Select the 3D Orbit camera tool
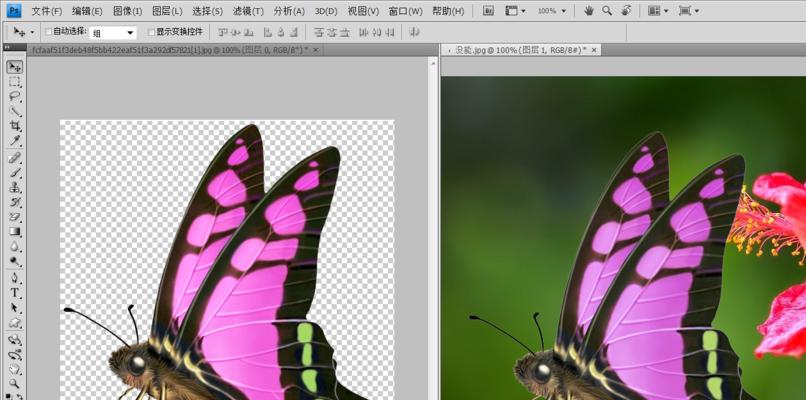 (15, 355)
